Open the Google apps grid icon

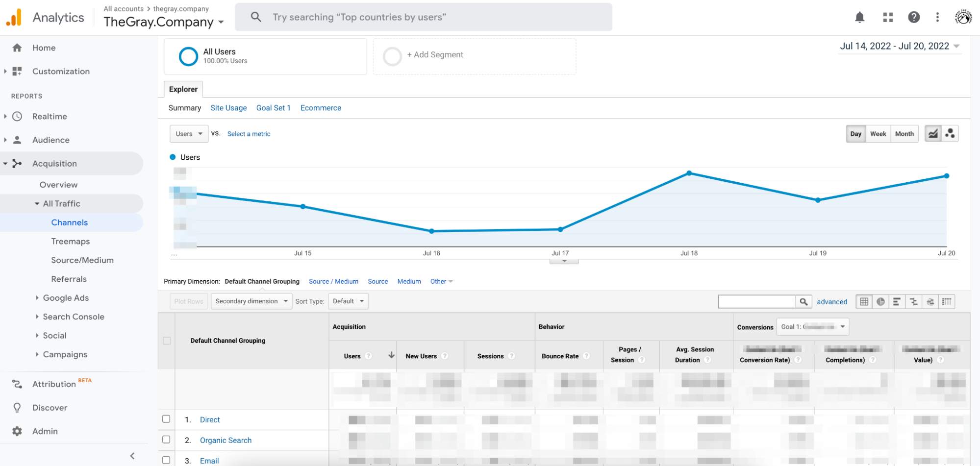[x=887, y=17]
